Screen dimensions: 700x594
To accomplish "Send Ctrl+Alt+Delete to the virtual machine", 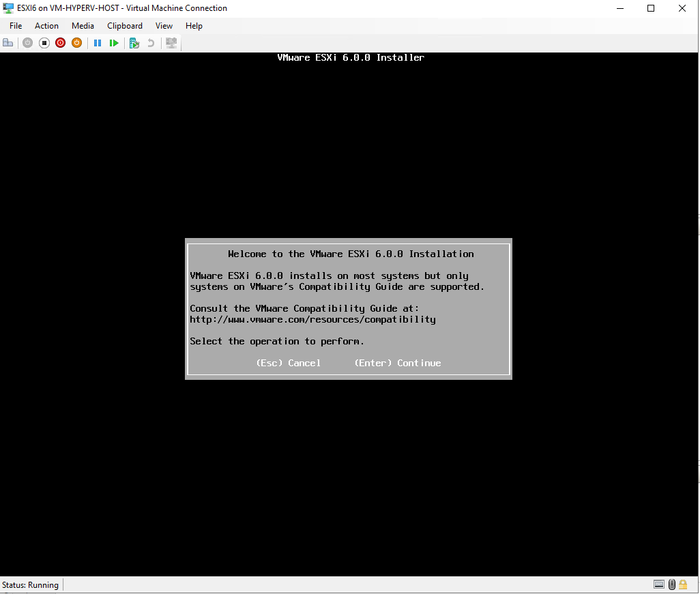I will point(8,43).
